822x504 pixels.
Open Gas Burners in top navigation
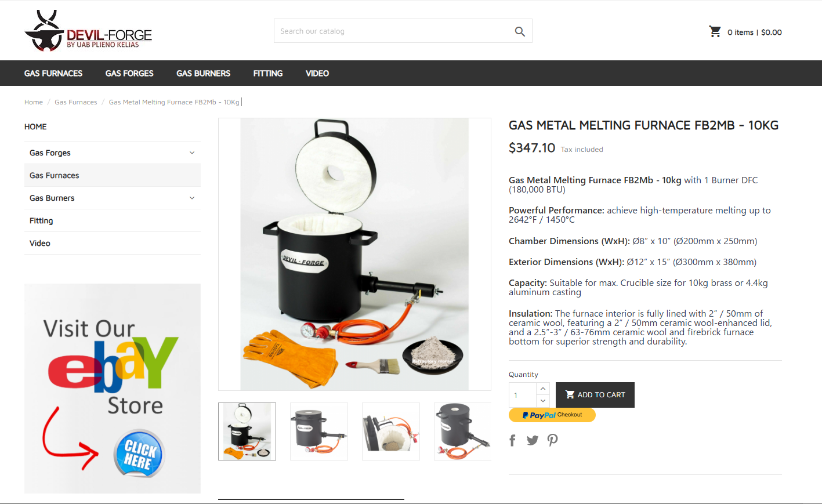(204, 73)
